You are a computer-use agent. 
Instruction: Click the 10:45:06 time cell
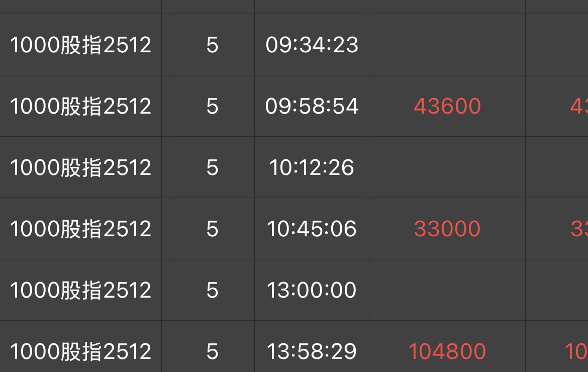(312, 229)
